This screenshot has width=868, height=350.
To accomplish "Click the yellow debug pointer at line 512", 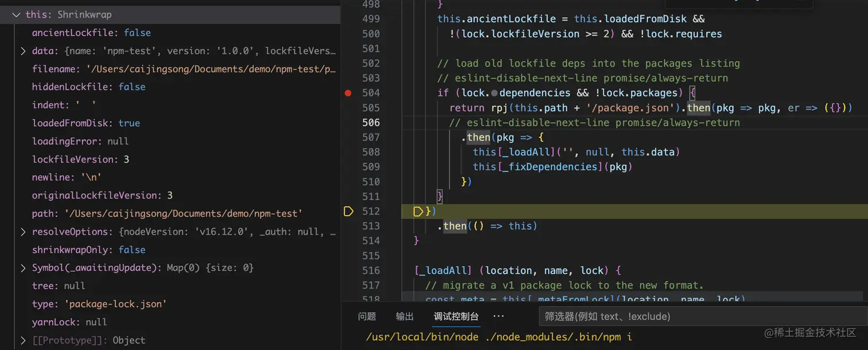I will click(348, 211).
